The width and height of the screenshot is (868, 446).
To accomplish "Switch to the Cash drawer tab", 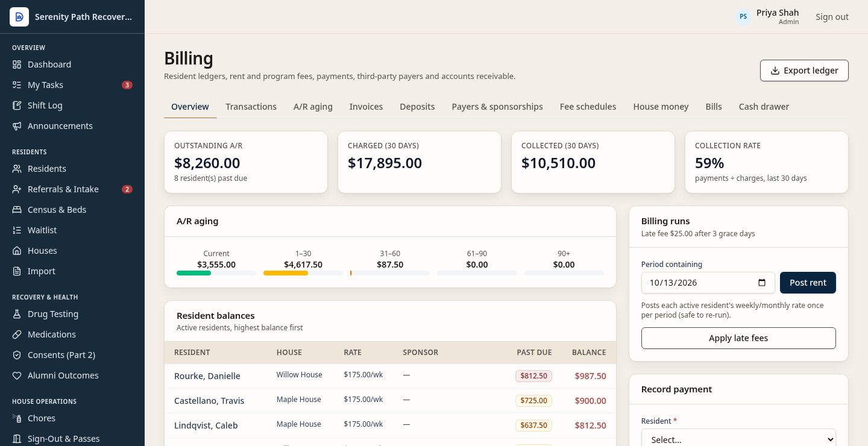I will click(764, 107).
